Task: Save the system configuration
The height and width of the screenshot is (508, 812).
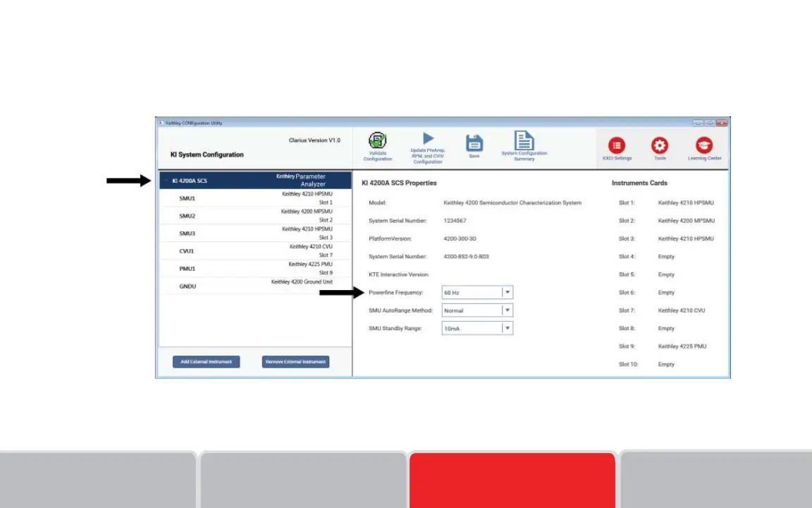Action: (474, 146)
